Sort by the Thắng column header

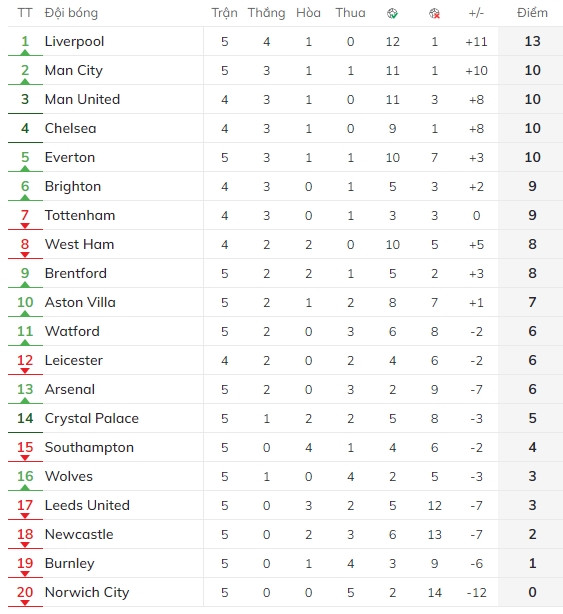[266, 13]
